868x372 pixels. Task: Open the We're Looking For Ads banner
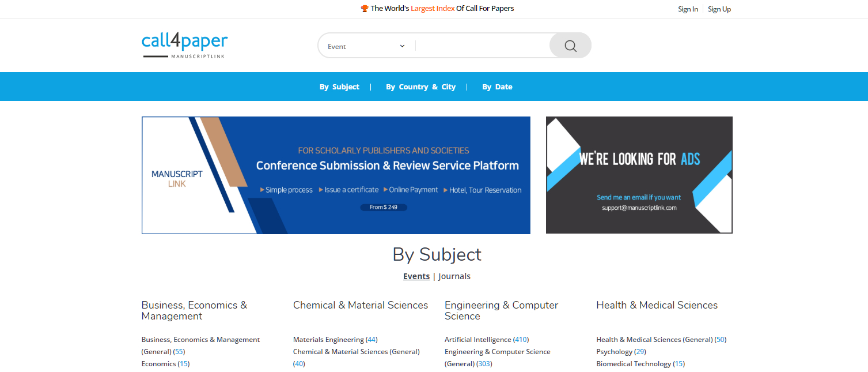639,175
